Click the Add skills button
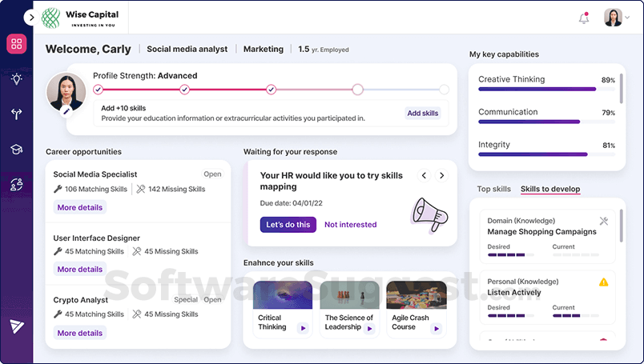 coord(423,114)
